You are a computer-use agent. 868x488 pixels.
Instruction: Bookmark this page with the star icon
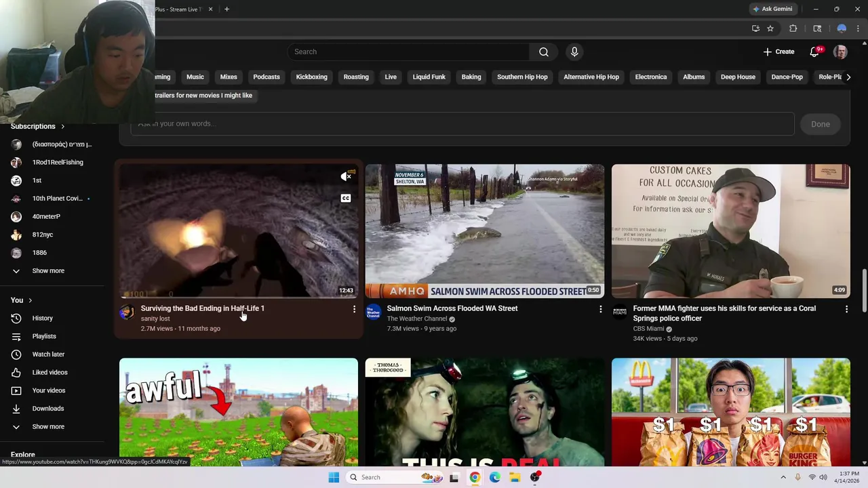[x=770, y=28]
